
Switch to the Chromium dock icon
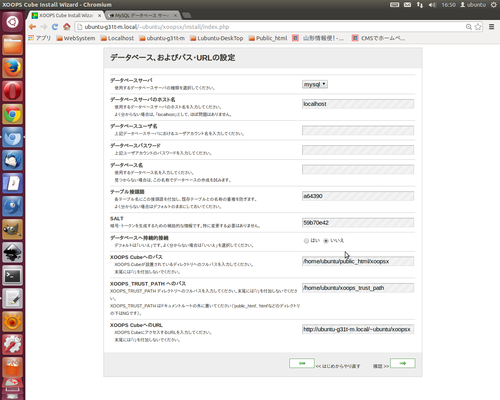[x=13, y=137]
